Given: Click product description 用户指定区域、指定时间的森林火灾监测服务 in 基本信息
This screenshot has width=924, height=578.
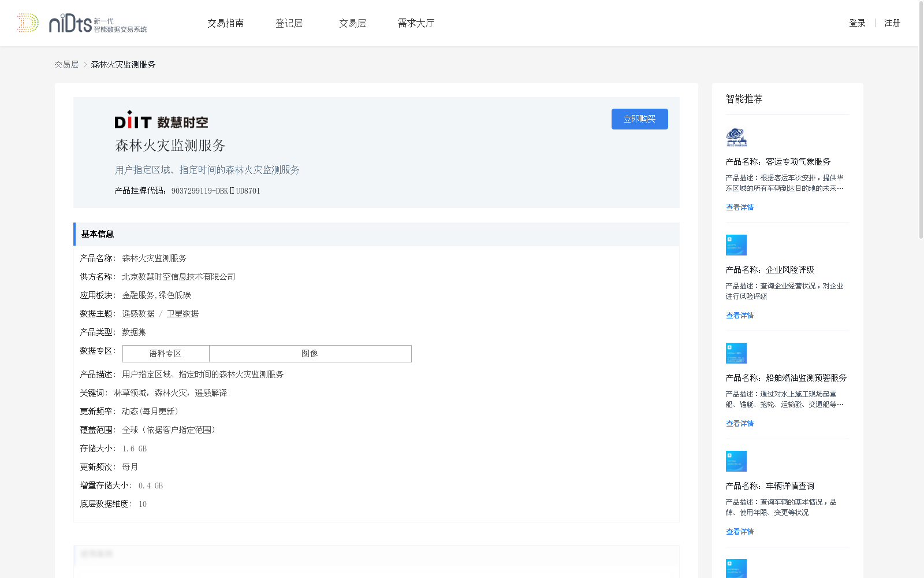Looking at the screenshot, I should pyautogui.click(x=203, y=375).
